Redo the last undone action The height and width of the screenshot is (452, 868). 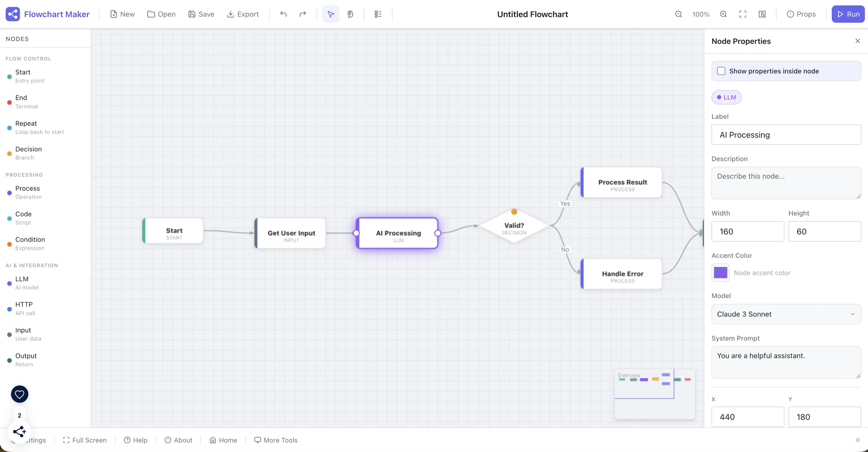303,14
